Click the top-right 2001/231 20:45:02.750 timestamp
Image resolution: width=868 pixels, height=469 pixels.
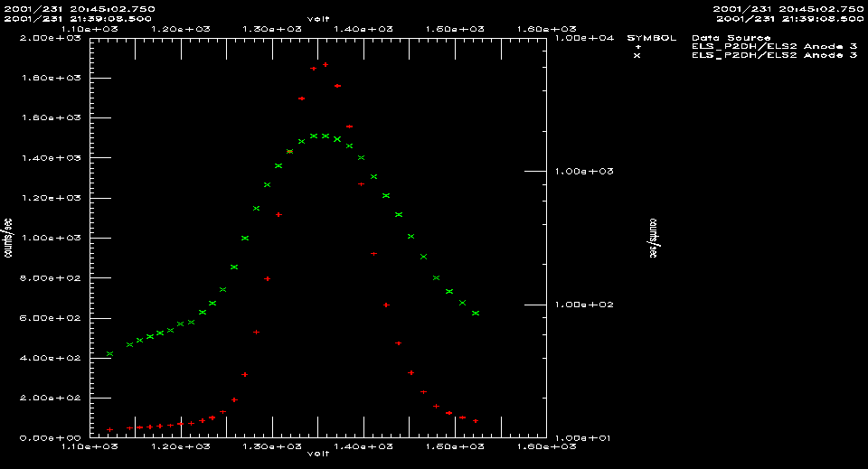click(x=788, y=9)
